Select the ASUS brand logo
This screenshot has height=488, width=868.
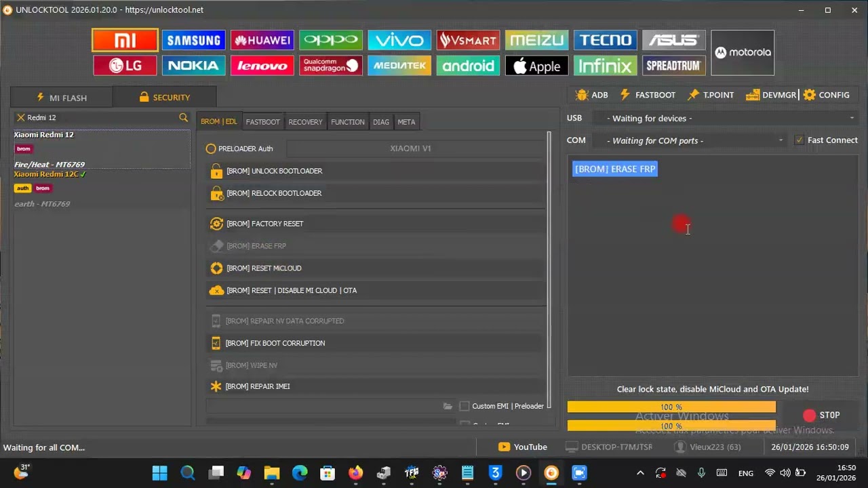point(674,40)
